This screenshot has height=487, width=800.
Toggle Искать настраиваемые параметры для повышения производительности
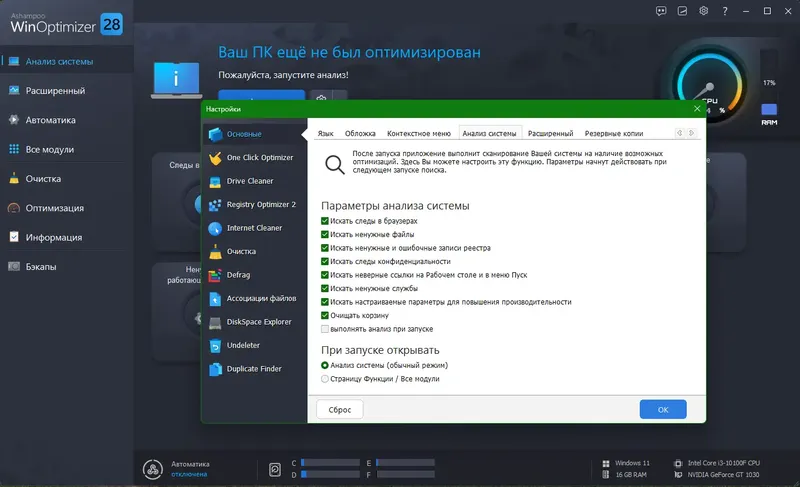coord(324,302)
